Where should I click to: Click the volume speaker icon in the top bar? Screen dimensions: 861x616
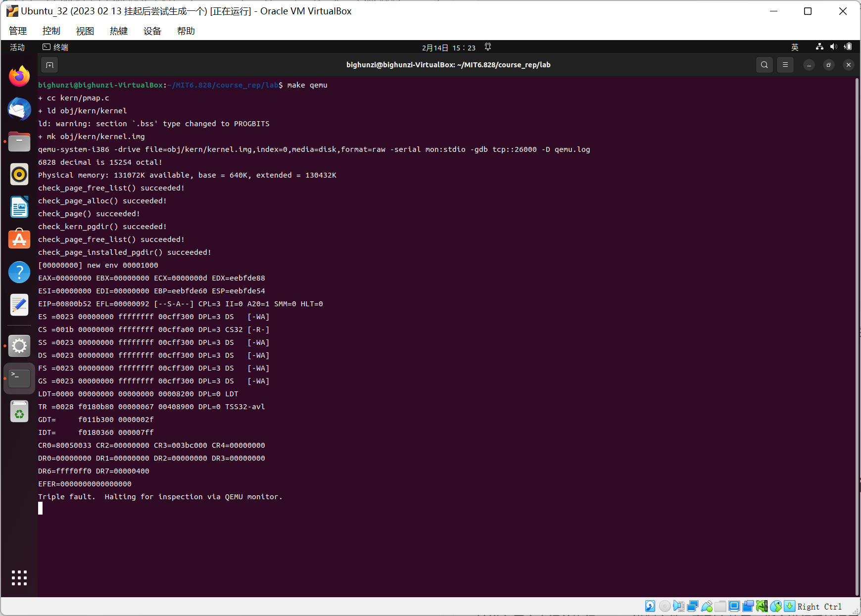[x=834, y=47]
